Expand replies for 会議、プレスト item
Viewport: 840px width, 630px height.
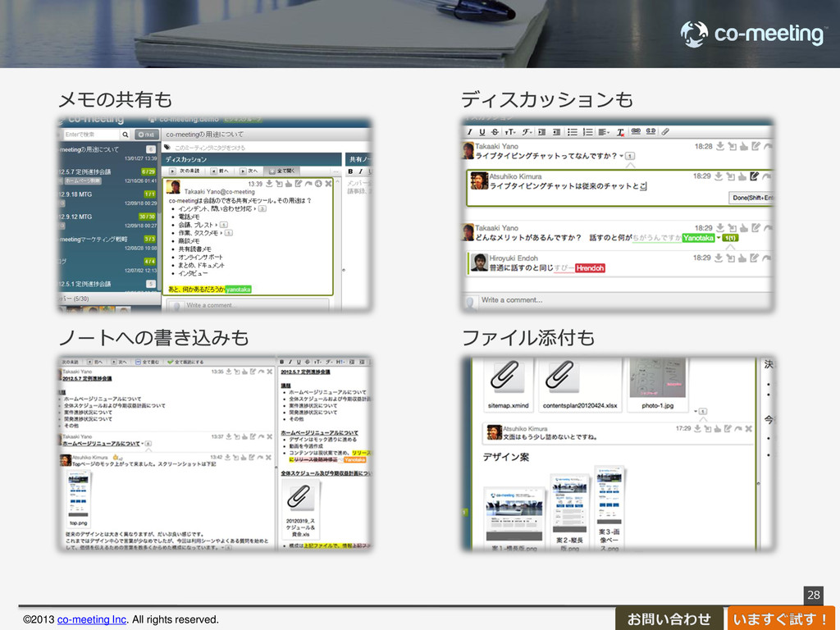[x=223, y=225]
